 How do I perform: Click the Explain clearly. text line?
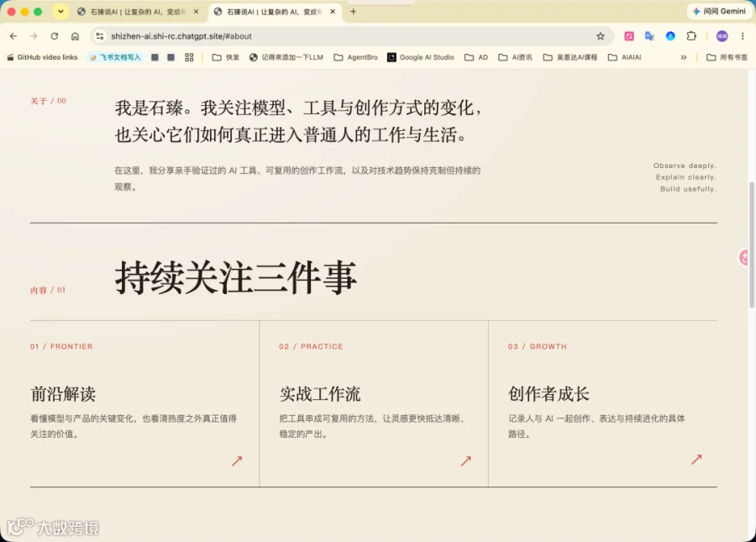[685, 177]
